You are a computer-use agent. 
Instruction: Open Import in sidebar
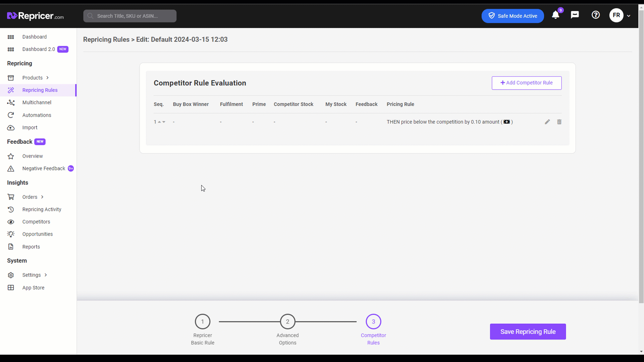[x=30, y=127]
